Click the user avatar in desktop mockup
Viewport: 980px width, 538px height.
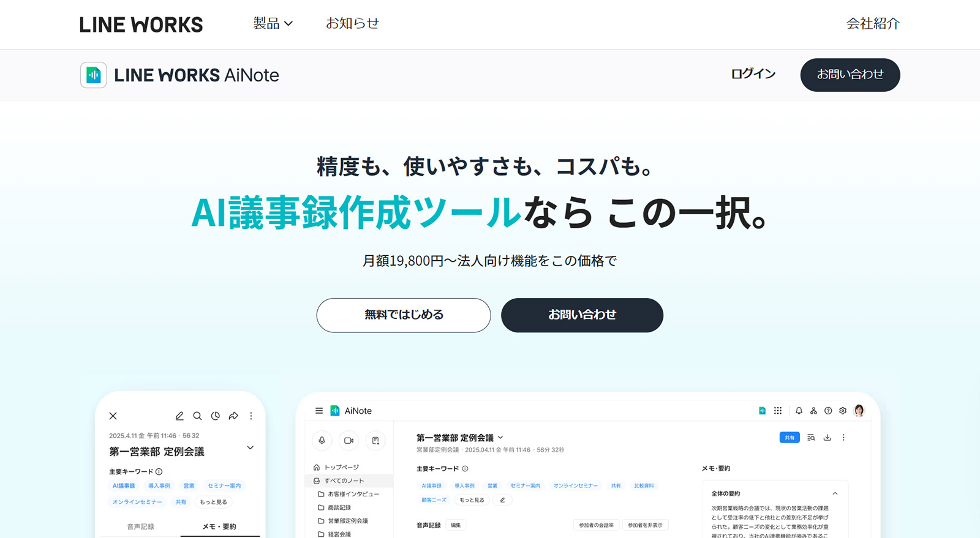(859, 411)
